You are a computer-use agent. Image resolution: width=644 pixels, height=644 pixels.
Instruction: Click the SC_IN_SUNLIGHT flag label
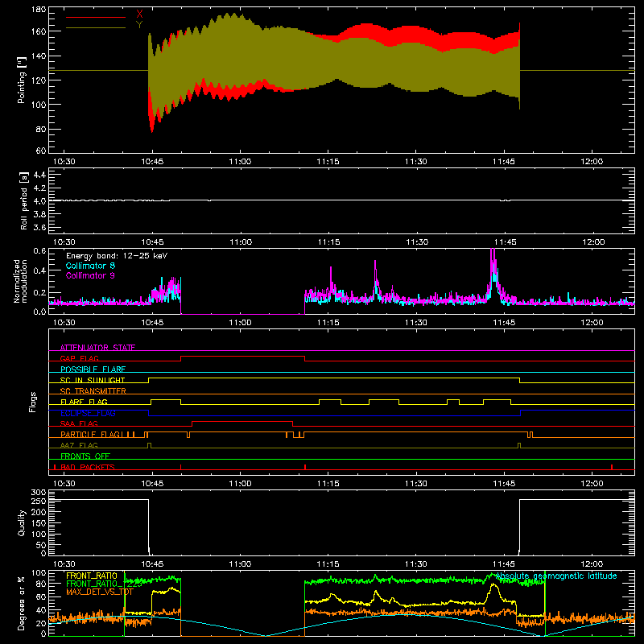(x=93, y=380)
